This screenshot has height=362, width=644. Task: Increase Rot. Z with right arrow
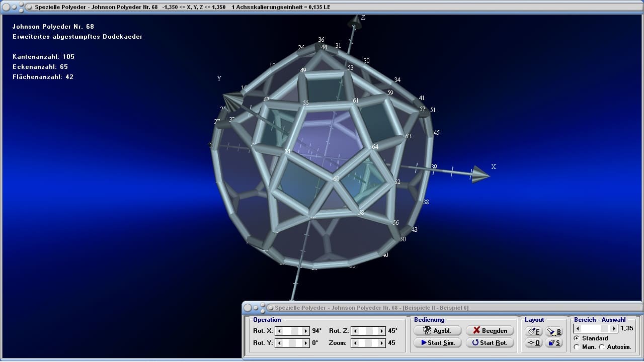coord(381,331)
